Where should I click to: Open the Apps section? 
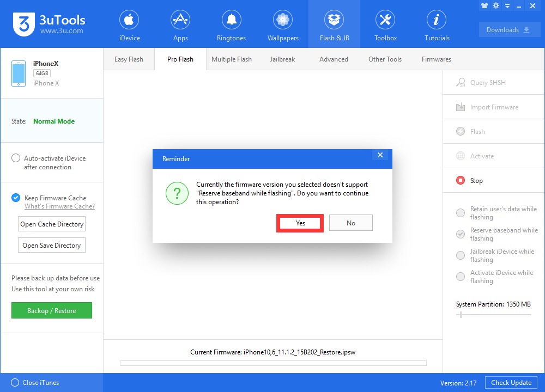point(180,24)
